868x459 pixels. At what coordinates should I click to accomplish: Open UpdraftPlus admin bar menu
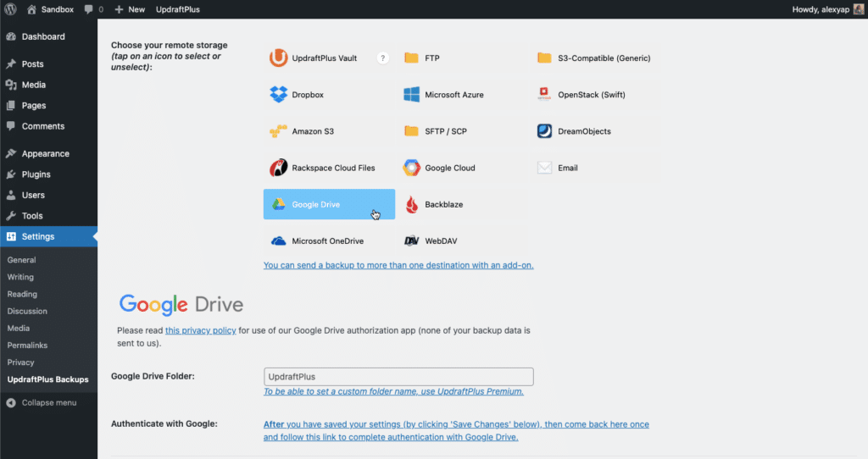178,9
